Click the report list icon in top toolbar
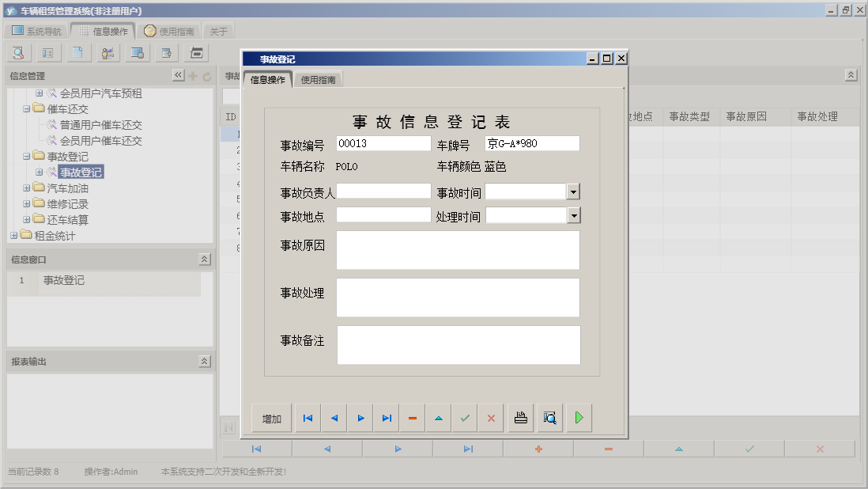868x489 pixels. pyautogui.click(x=47, y=52)
